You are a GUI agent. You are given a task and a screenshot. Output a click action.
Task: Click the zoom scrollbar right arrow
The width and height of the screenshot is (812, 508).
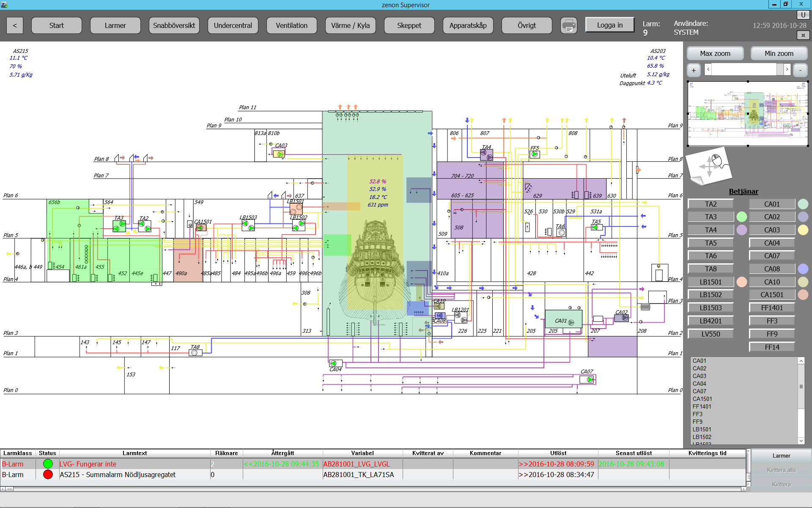point(787,69)
